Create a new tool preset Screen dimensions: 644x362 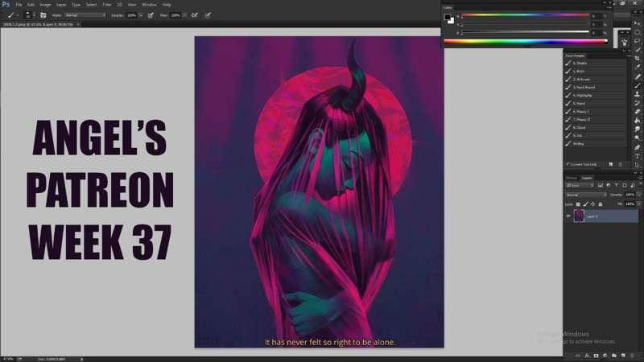click(x=611, y=164)
